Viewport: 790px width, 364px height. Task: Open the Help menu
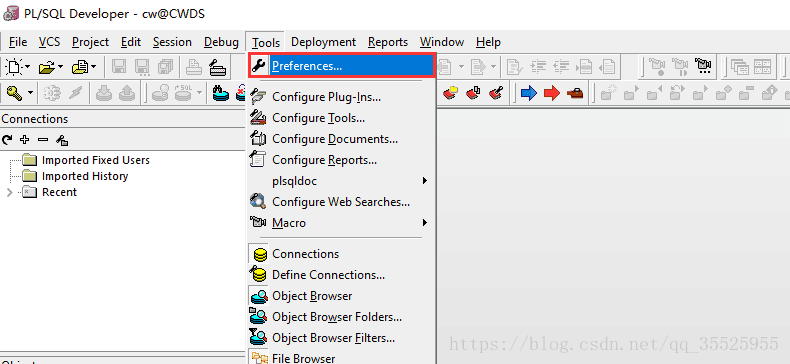[488, 42]
